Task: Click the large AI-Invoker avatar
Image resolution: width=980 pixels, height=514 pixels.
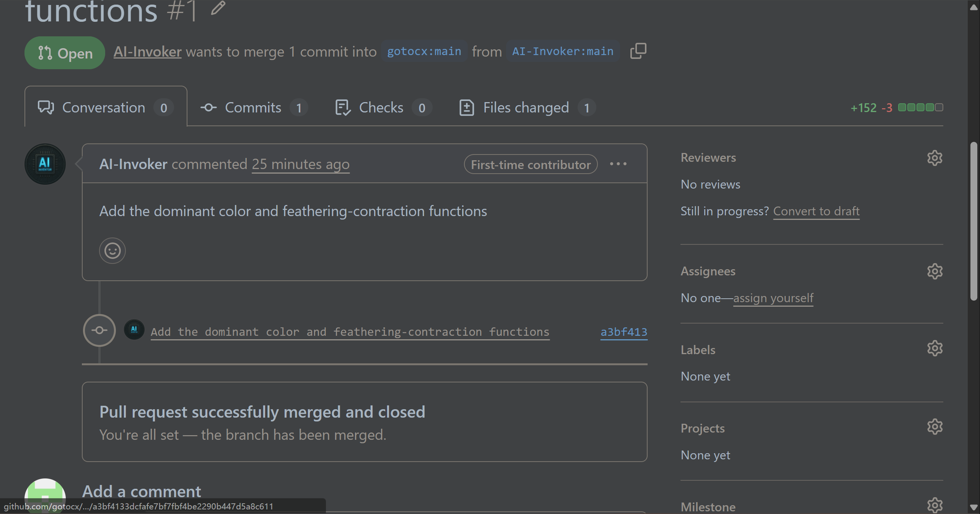Action: point(45,164)
